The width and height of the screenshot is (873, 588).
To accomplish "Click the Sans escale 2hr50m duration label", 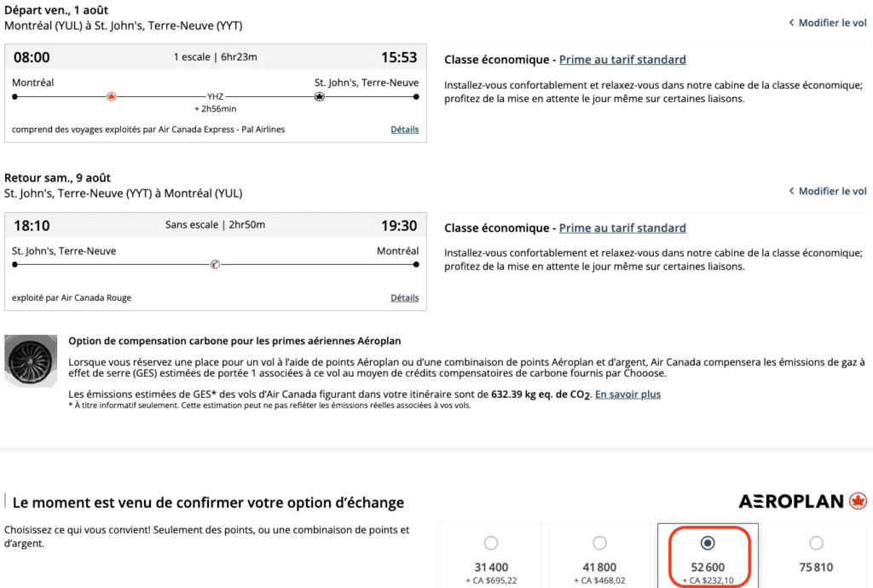I will click(x=215, y=225).
